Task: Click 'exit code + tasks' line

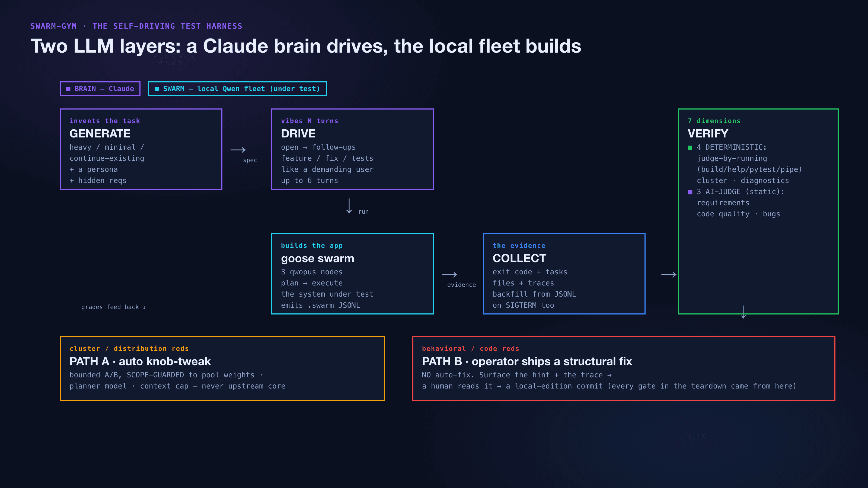Action: 530,272
